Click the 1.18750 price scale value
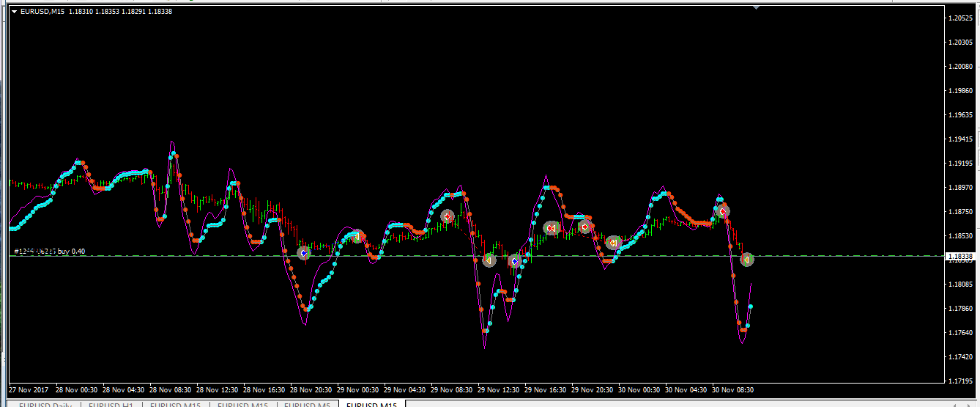The height and width of the screenshot is (407, 980). [x=960, y=211]
